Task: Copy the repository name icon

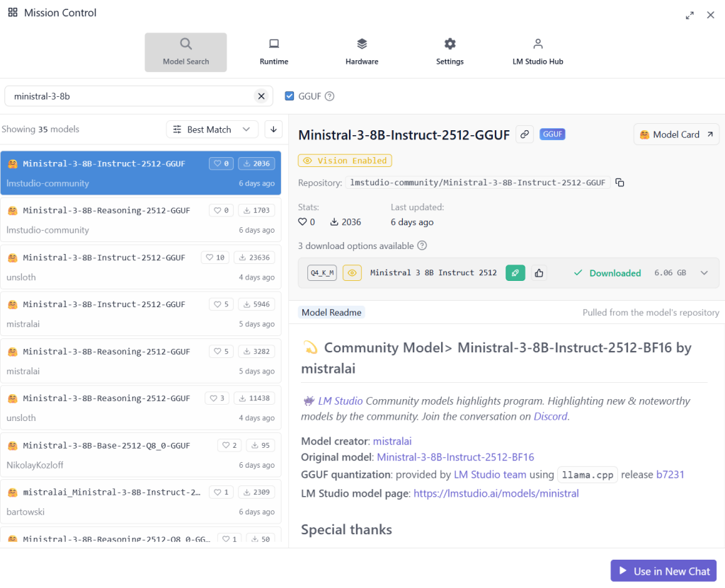Action: tap(620, 183)
